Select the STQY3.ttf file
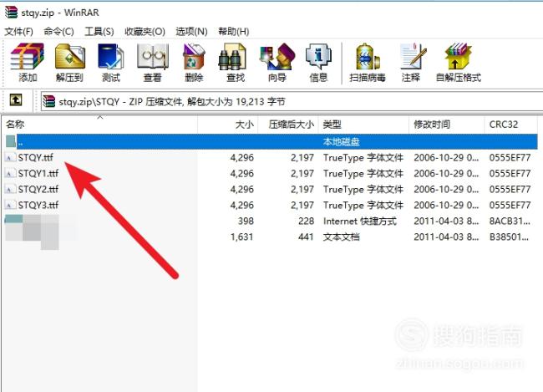Viewport: 543px width, 392px height. (x=38, y=205)
